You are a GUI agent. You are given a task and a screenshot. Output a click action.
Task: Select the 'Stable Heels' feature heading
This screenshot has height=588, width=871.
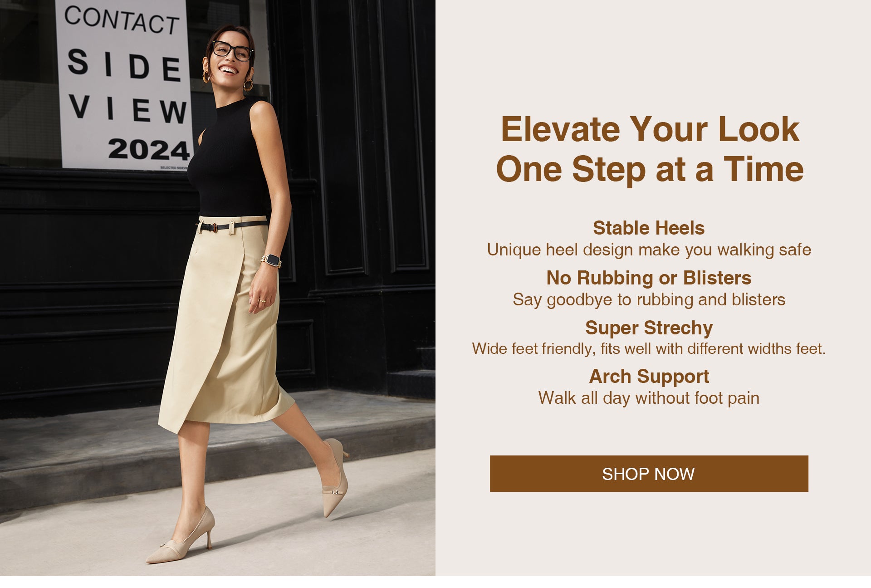[x=649, y=228]
